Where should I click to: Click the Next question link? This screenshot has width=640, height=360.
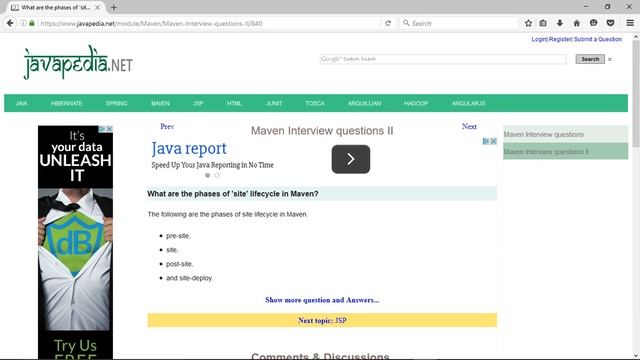469,127
